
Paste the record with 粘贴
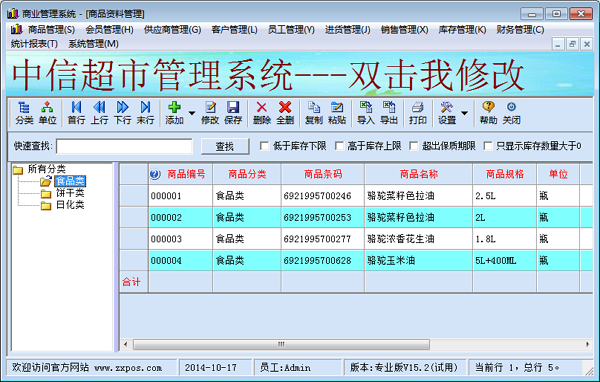point(337,113)
